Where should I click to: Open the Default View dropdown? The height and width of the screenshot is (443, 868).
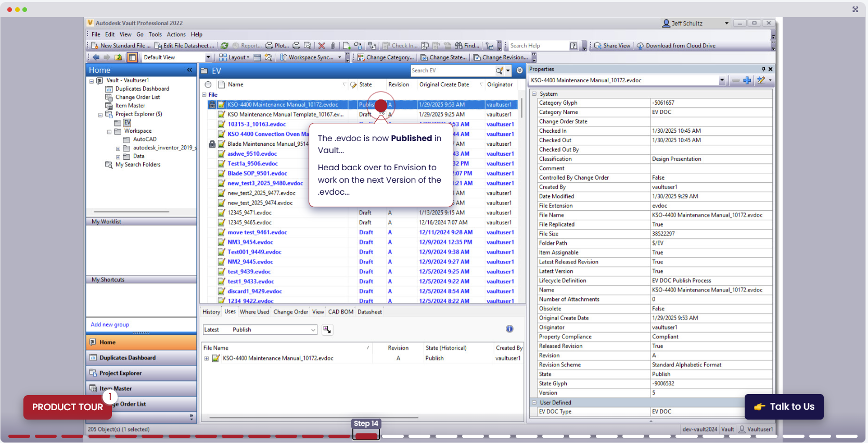tap(208, 58)
